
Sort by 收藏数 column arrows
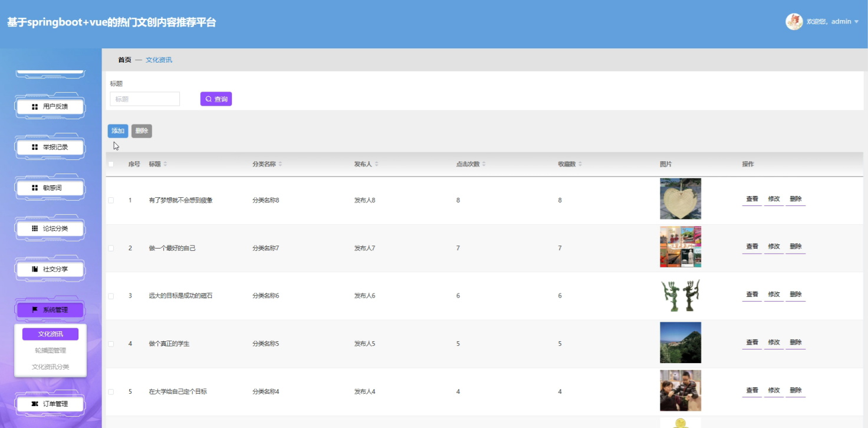coord(580,164)
